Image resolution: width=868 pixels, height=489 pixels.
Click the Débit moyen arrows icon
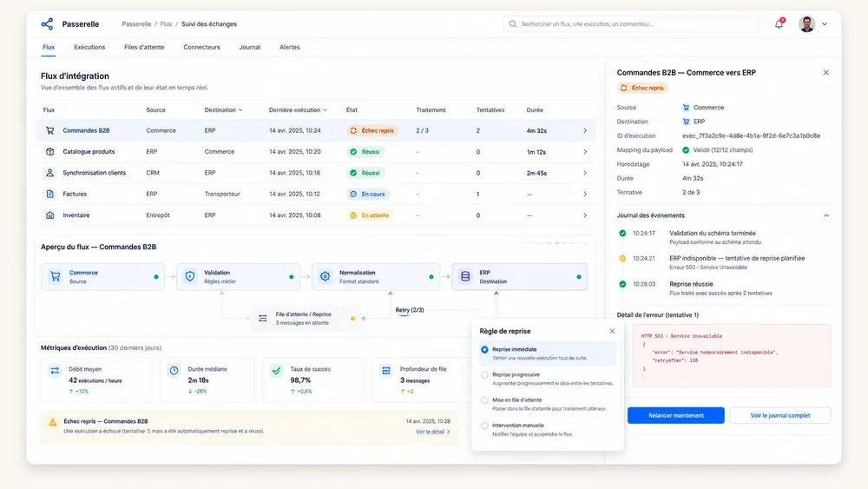[x=55, y=371]
